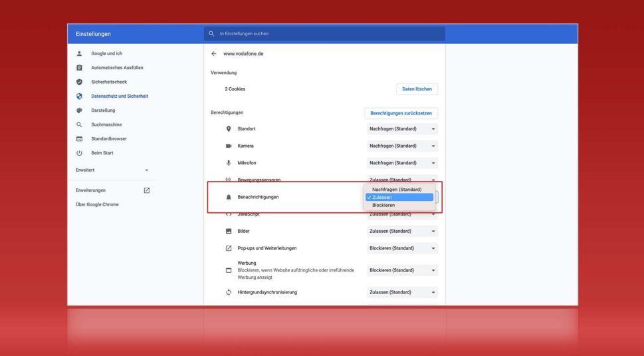
Task: Open Sicherheitscheck settings
Action: pyautogui.click(x=109, y=82)
